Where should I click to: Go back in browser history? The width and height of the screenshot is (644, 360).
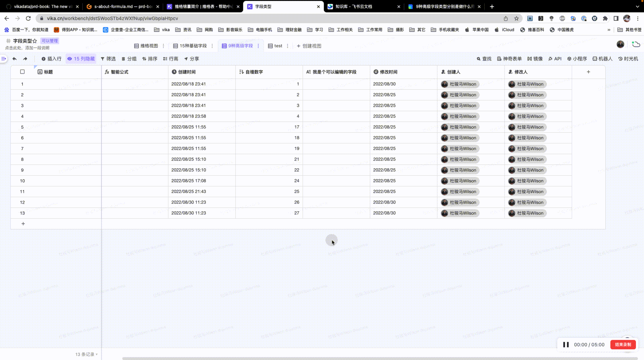(7, 18)
